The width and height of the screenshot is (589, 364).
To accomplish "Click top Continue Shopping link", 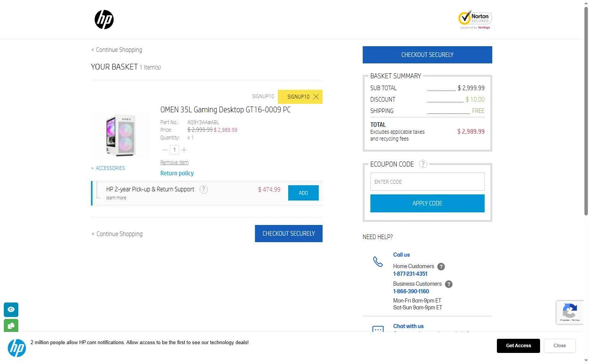I will coord(117,50).
